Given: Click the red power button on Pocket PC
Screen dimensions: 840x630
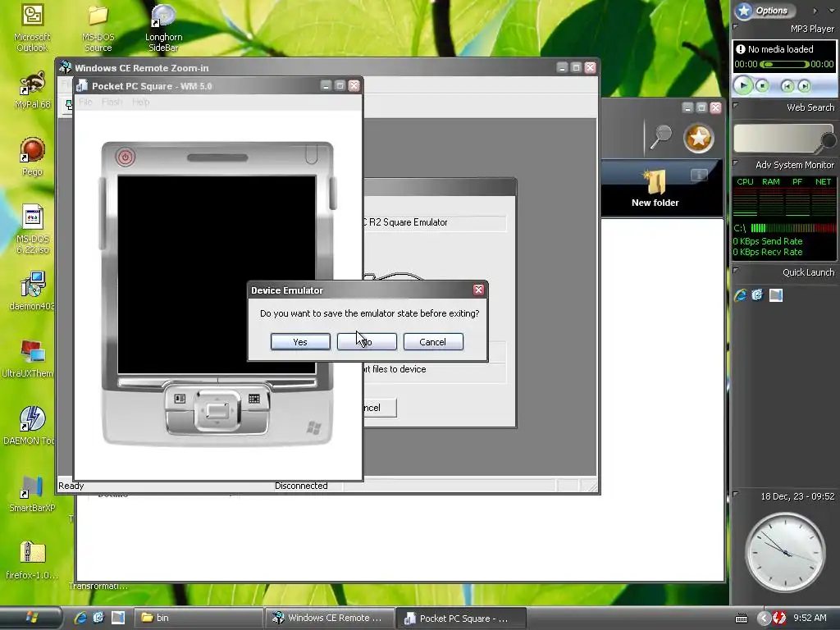Looking at the screenshot, I should [x=126, y=157].
